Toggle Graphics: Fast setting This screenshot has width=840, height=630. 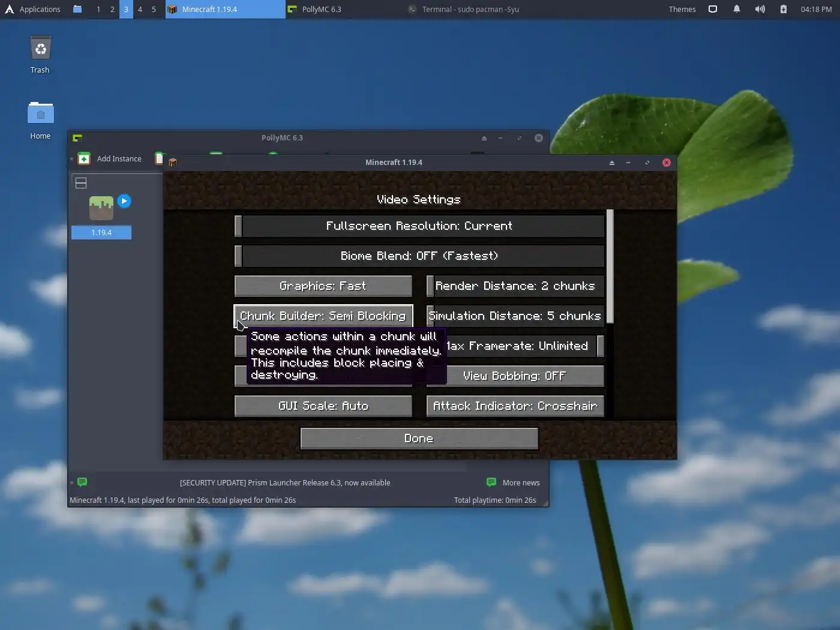(x=323, y=286)
